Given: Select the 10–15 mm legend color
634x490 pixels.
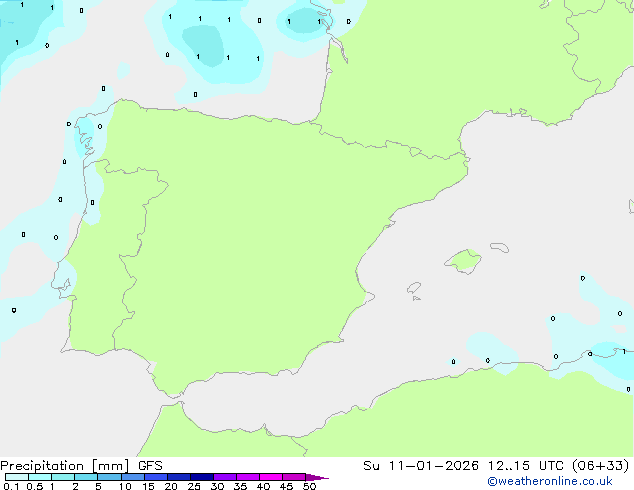Looking at the screenshot, I should click(133, 477).
